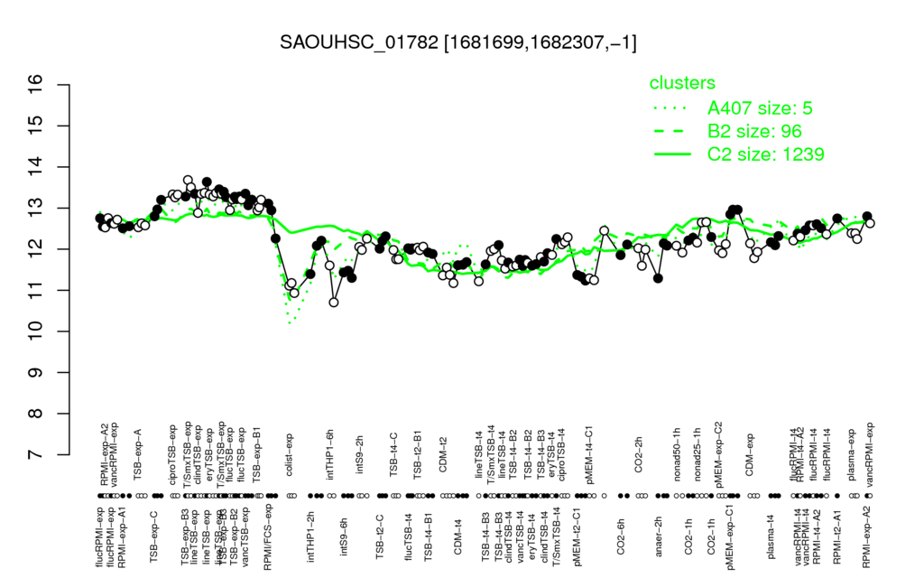Viewport: 924px width, 578px height.
Task: Click the 'colist-exp' x-axis label
Action: (x=290, y=453)
